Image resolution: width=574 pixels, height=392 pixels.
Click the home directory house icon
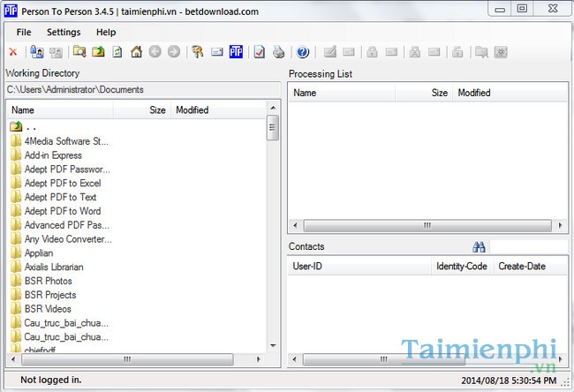136,52
